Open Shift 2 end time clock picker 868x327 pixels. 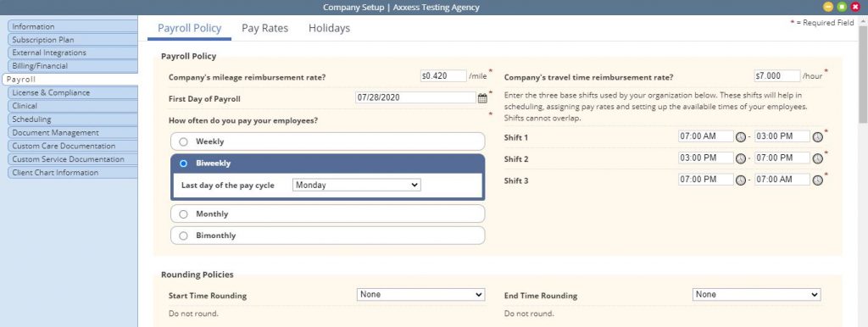(818, 158)
